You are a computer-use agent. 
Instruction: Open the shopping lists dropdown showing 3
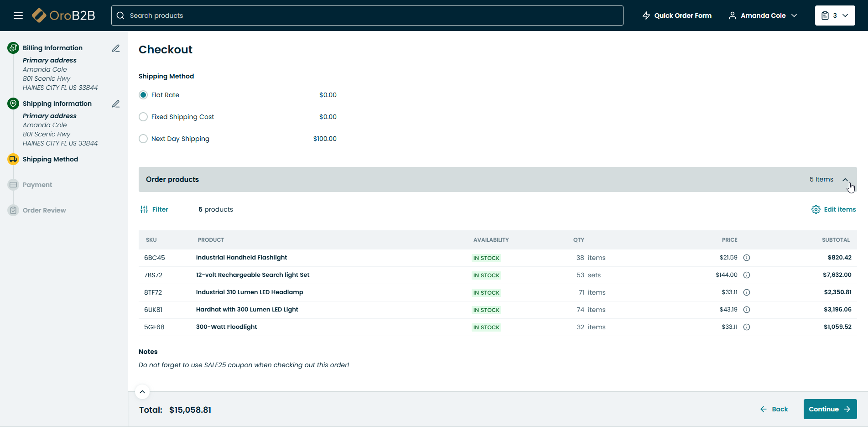[x=835, y=16]
